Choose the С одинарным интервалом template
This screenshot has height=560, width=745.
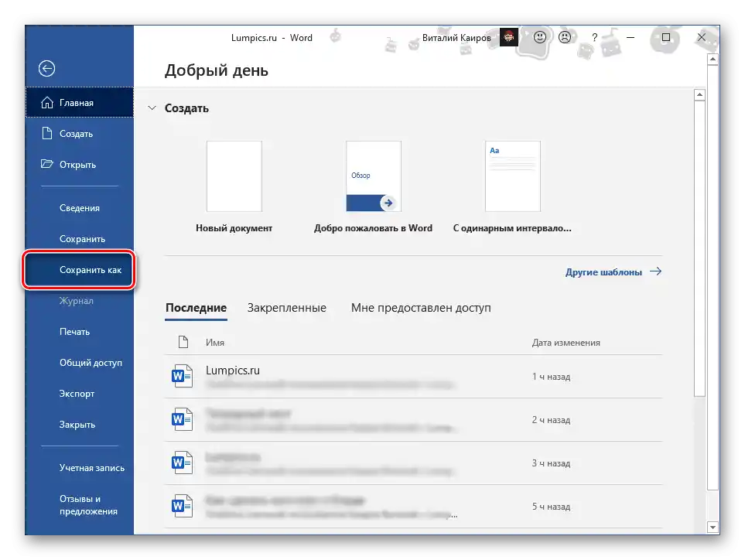click(512, 186)
